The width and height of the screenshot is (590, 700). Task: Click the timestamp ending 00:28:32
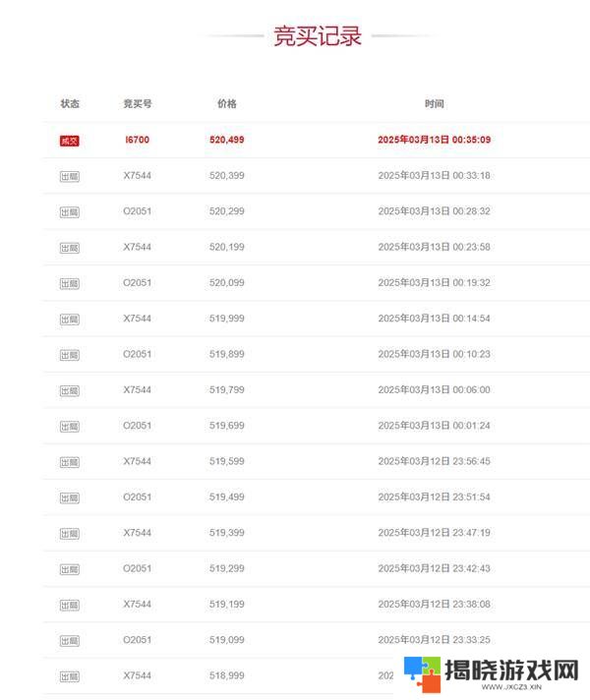click(x=434, y=210)
